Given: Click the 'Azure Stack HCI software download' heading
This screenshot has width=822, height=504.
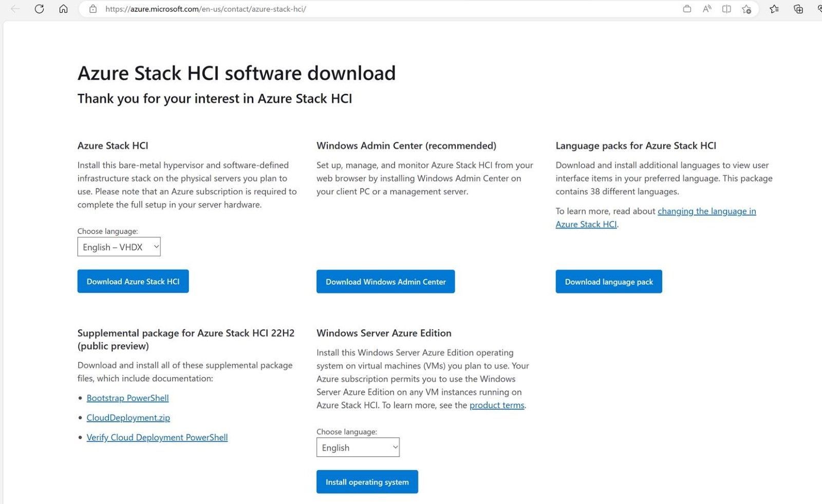Looking at the screenshot, I should click(x=237, y=73).
